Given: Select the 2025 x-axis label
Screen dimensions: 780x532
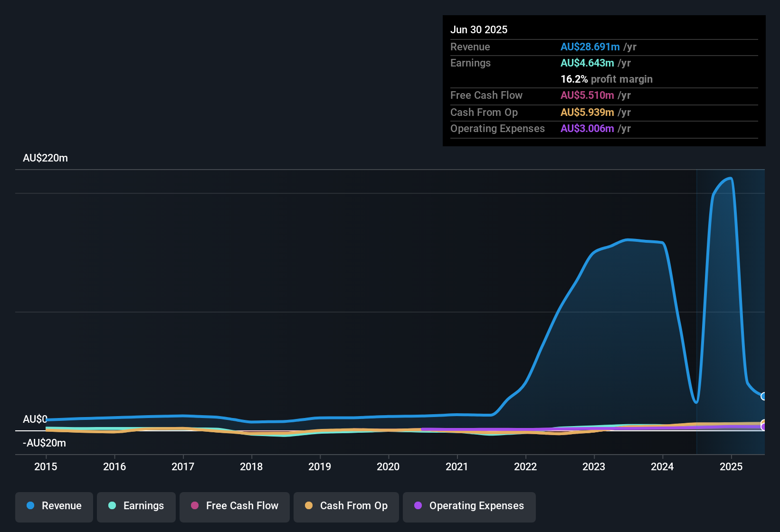Looking at the screenshot, I should [x=731, y=466].
